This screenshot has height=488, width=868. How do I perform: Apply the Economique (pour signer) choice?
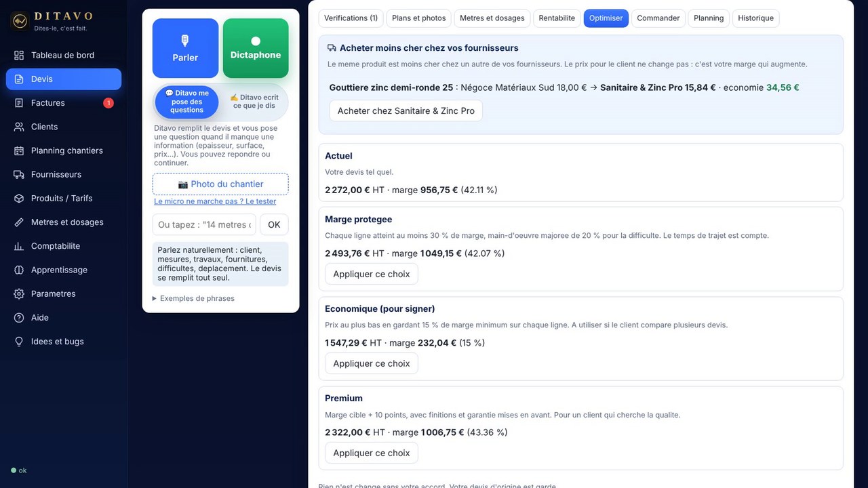[372, 363]
